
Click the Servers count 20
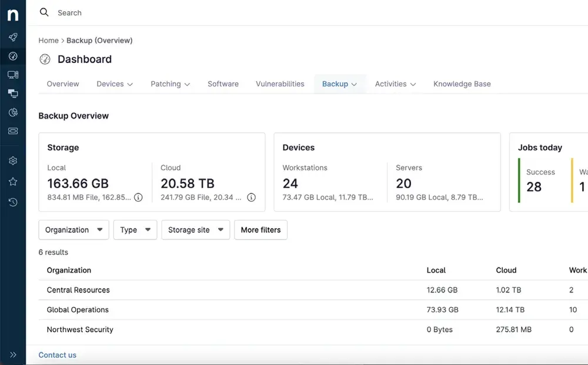[403, 184]
